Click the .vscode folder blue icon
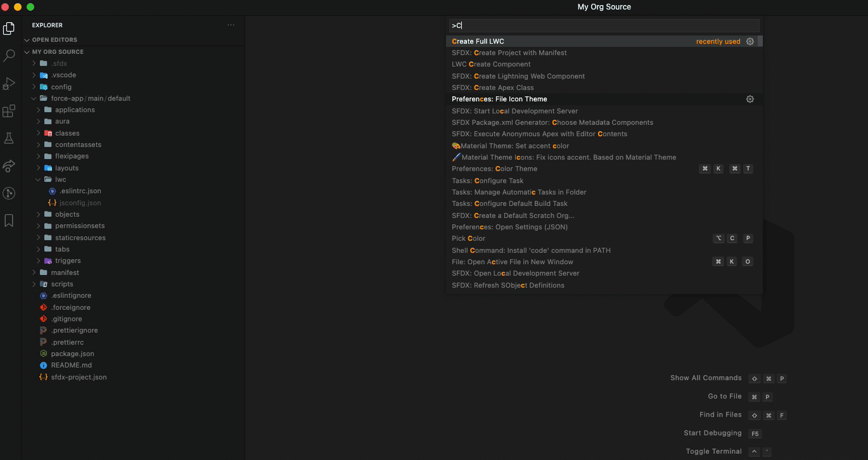868x460 pixels. pos(44,75)
